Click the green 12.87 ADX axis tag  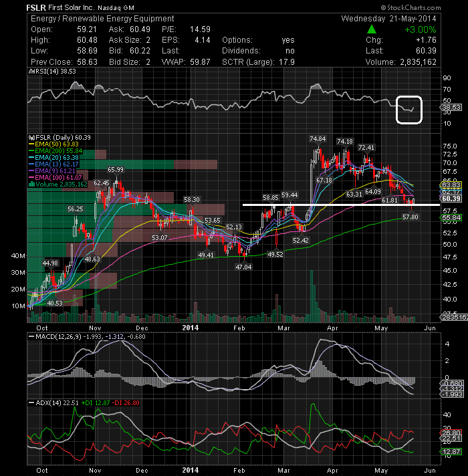coord(451,452)
